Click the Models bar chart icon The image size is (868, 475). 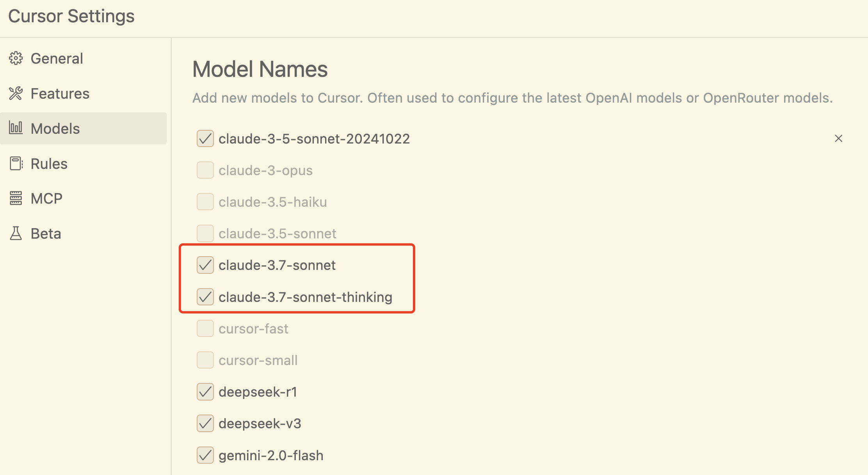(16, 128)
